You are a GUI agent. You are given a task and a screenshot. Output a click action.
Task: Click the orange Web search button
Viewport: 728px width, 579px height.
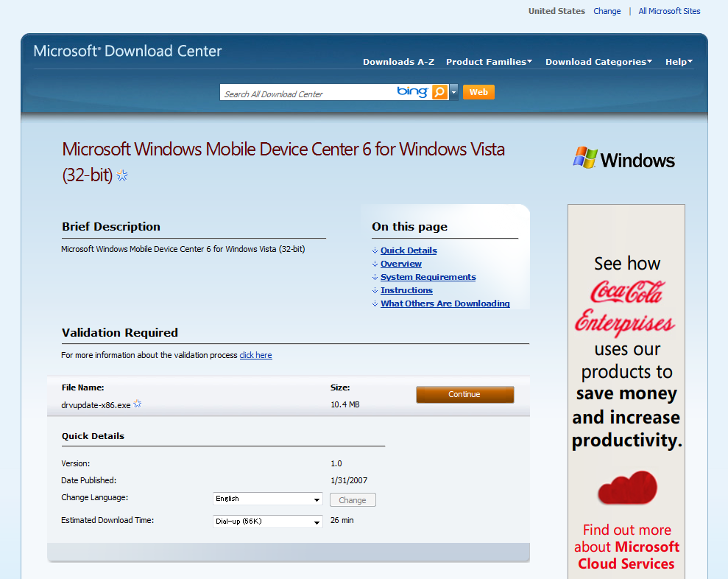click(478, 92)
